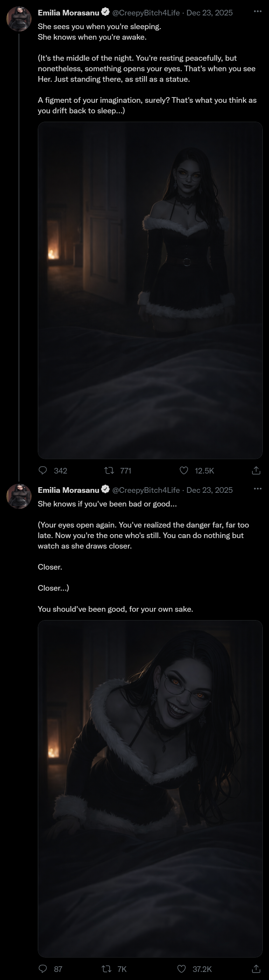
Task: Share the first tweet via share icon
Action: click(x=256, y=471)
